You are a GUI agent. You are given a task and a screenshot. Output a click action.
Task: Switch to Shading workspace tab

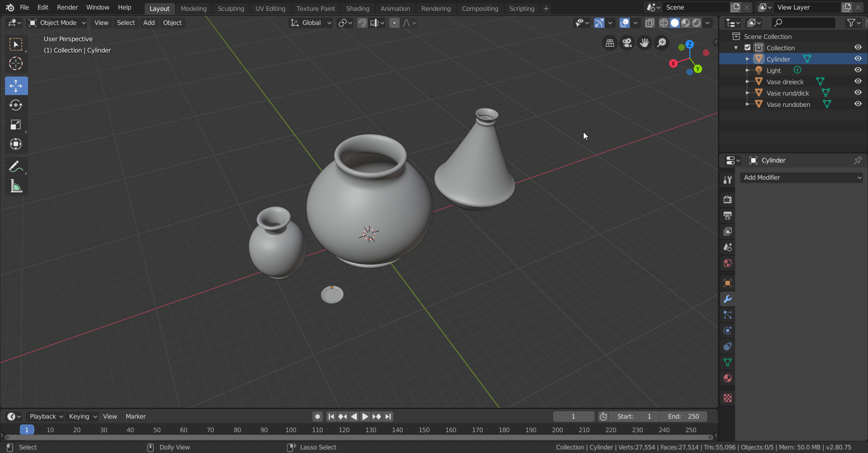tap(358, 9)
